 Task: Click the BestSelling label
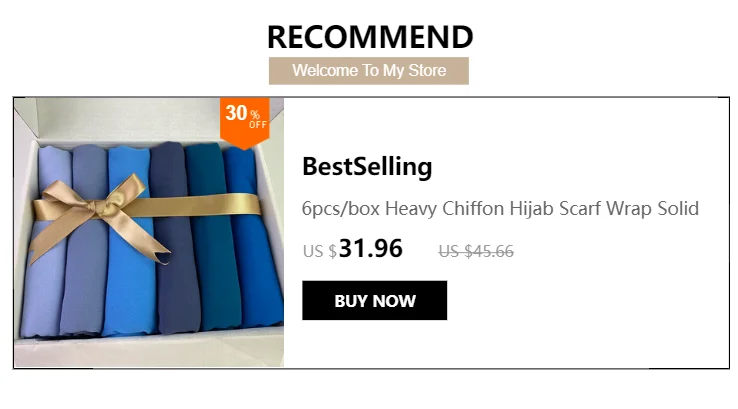point(367,167)
